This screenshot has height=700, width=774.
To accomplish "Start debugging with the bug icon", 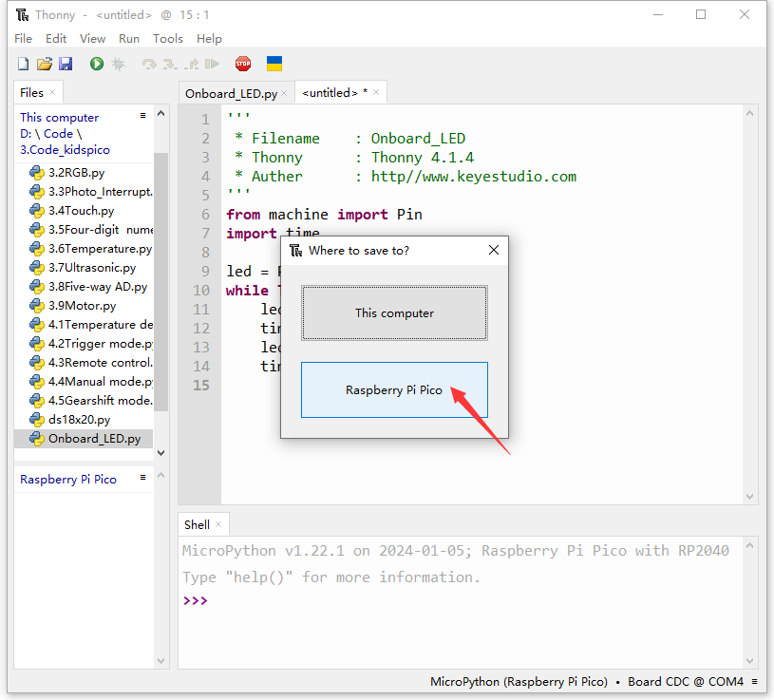I will [x=119, y=64].
